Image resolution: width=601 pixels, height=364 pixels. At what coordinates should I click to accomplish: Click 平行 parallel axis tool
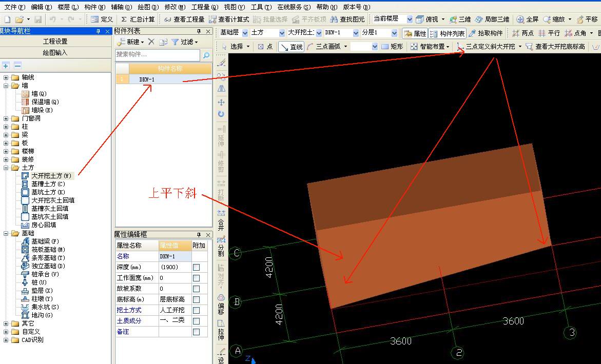(549, 33)
